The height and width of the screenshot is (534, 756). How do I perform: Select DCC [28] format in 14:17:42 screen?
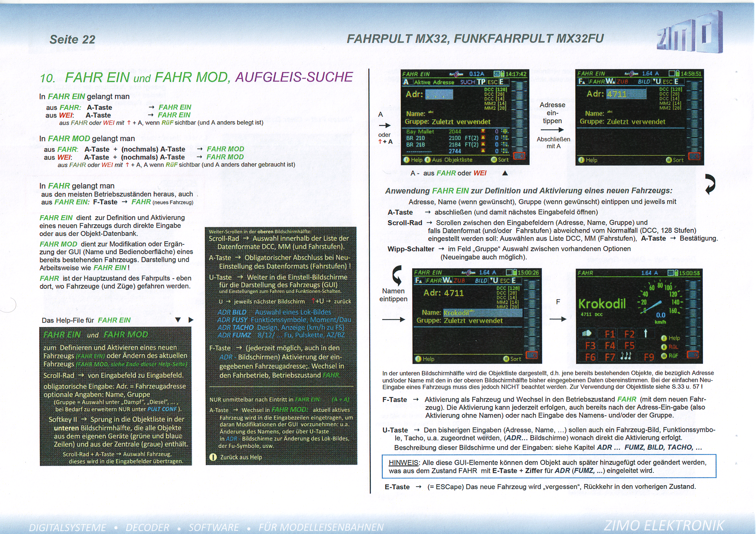pos(494,94)
